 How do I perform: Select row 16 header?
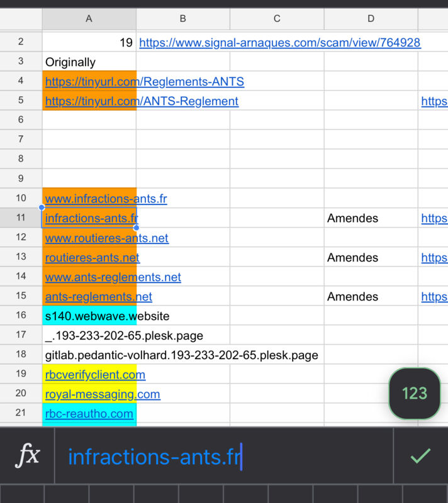21,315
